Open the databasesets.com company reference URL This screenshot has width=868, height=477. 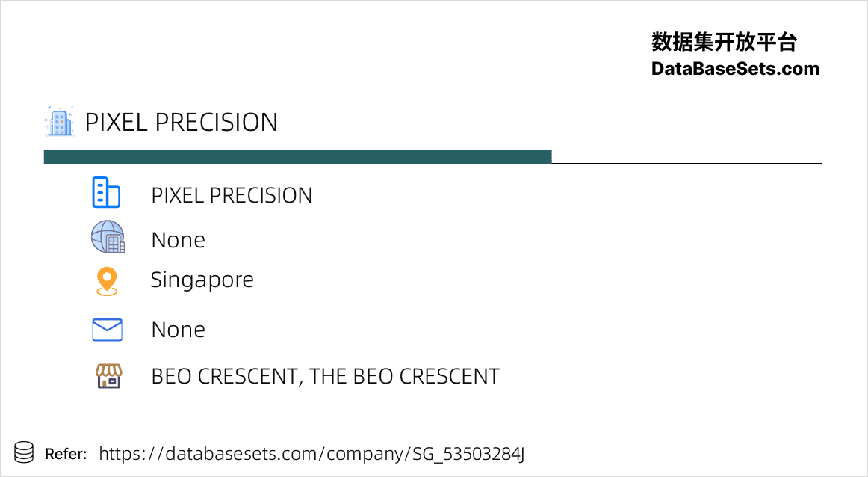(311, 454)
